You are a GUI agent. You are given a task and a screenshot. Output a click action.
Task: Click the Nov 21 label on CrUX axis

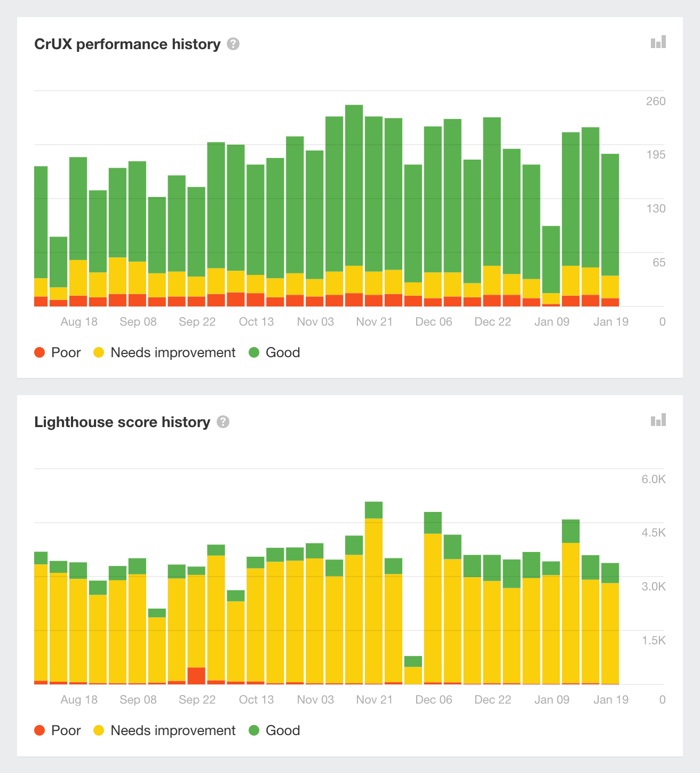(x=374, y=322)
